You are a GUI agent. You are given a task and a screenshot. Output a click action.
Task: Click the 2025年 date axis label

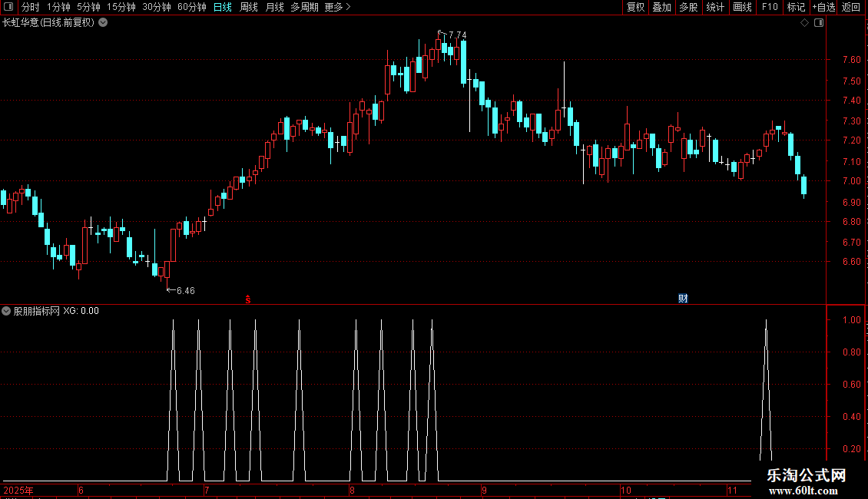tap(18, 490)
